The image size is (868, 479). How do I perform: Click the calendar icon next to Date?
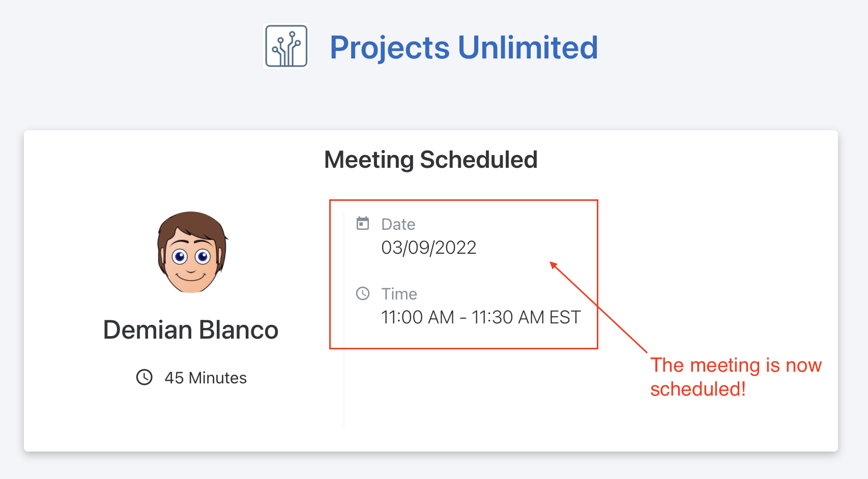pyautogui.click(x=363, y=223)
